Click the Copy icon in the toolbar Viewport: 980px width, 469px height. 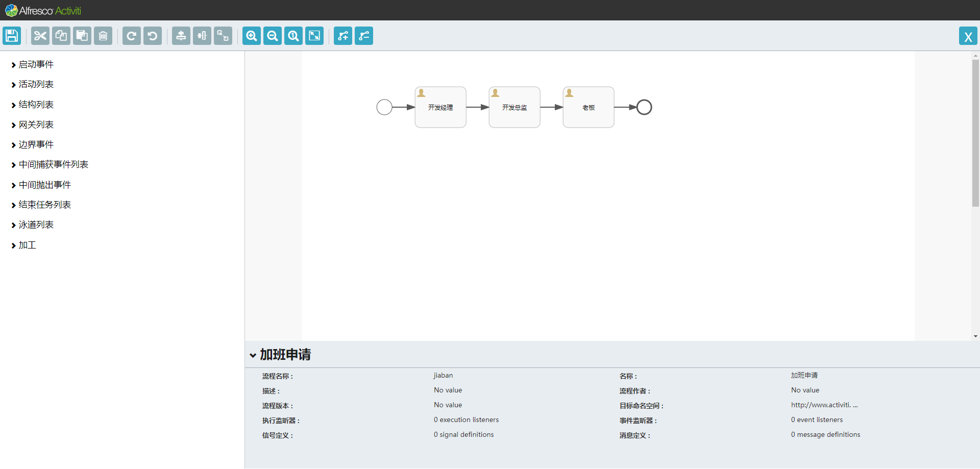(x=61, y=36)
